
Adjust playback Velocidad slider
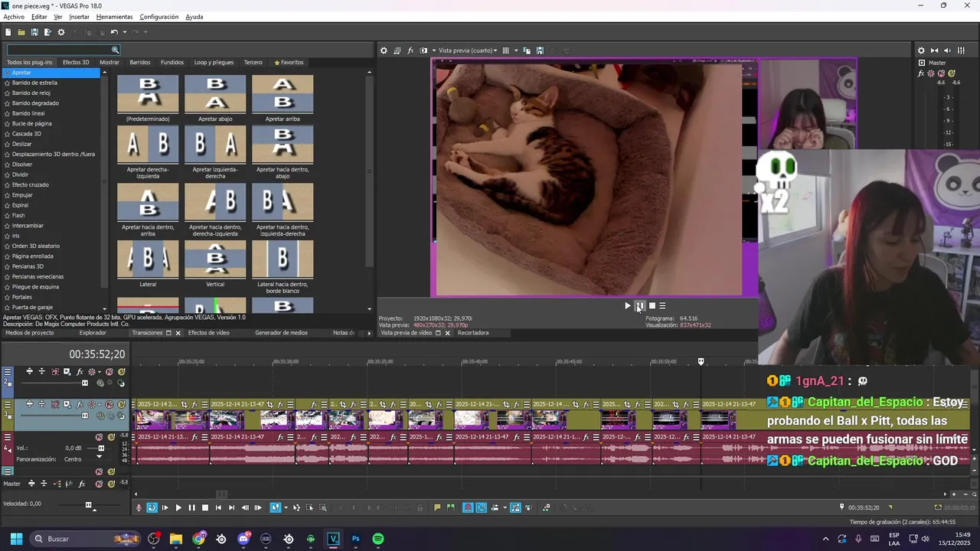(88, 505)
